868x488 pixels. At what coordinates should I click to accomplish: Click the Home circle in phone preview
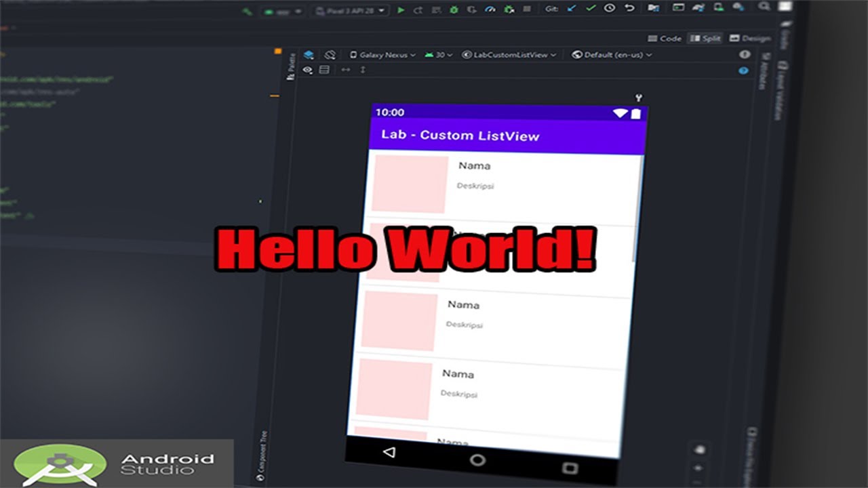(477, 460)
